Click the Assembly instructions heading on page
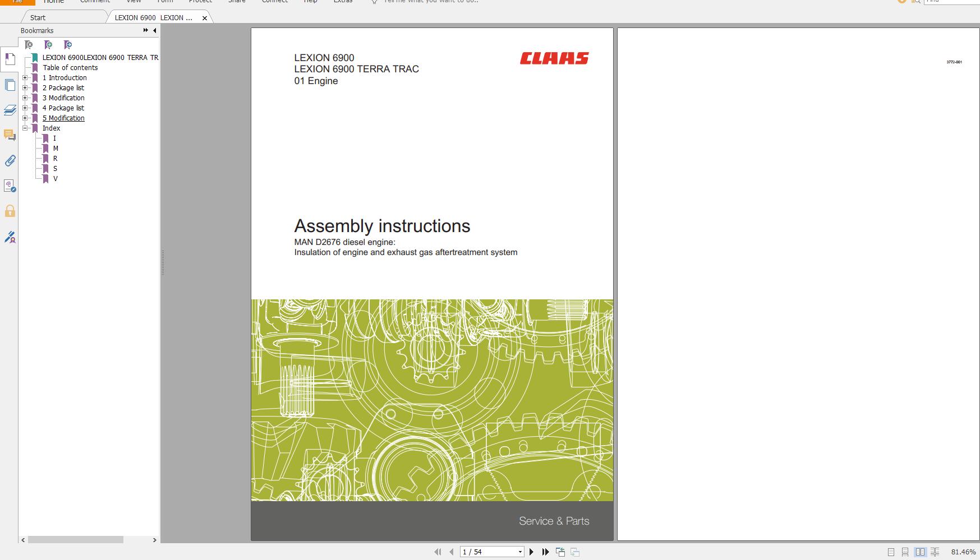 pyautogui.click(x=382, y=226)
